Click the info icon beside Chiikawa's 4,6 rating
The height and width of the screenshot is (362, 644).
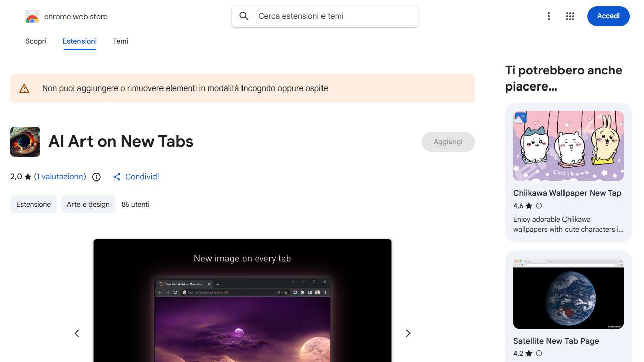pyautogui.click(x=539, y=206)
